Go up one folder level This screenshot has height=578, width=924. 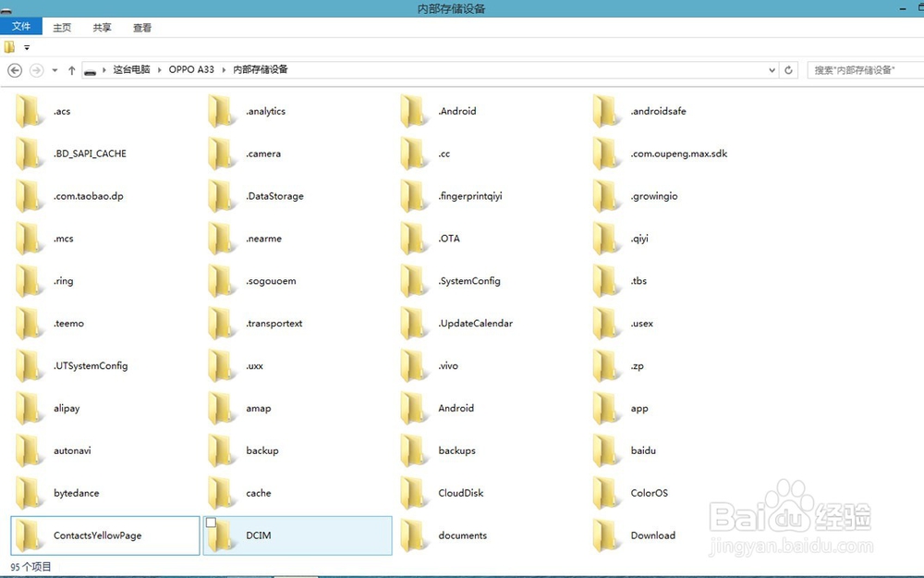coord(71,70)
